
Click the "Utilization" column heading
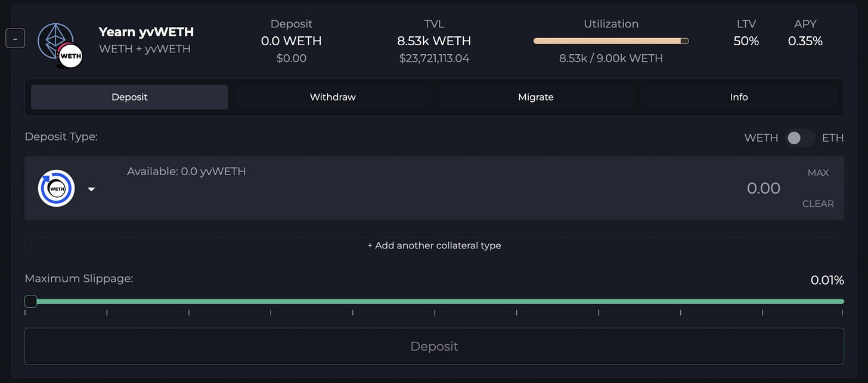pos(611,24)
